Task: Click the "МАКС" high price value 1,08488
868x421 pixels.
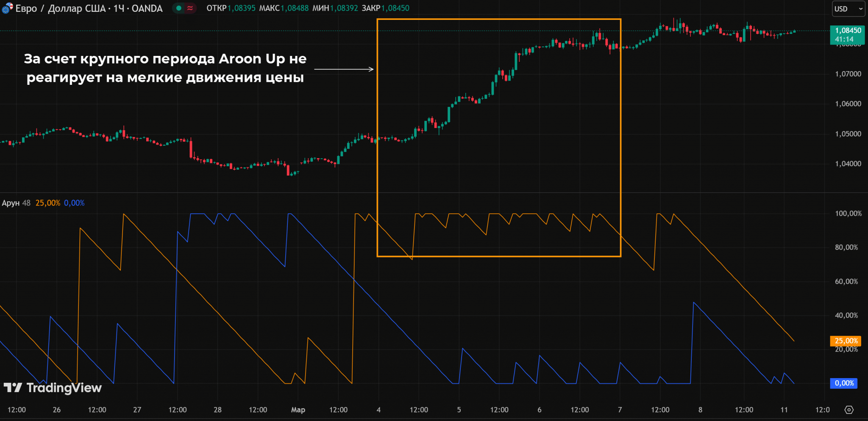Action: click(295, 8)
